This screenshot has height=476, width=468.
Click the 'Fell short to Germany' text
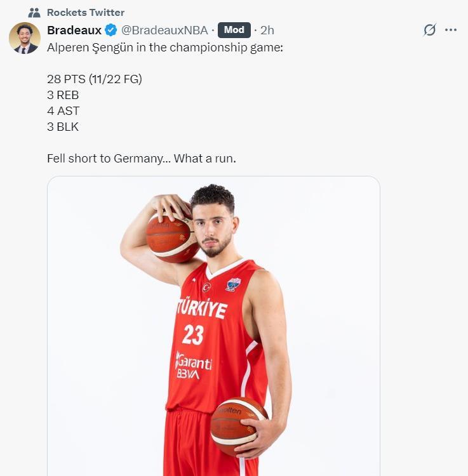[x=142, y=159]
